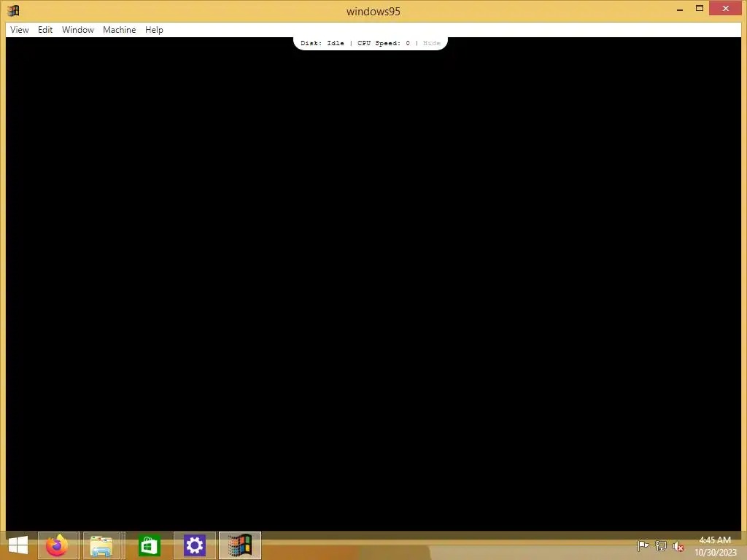Click the Disk: Idle status text
Image resolution: width=747 pixels, height=560 pixels.
[322, 43]
